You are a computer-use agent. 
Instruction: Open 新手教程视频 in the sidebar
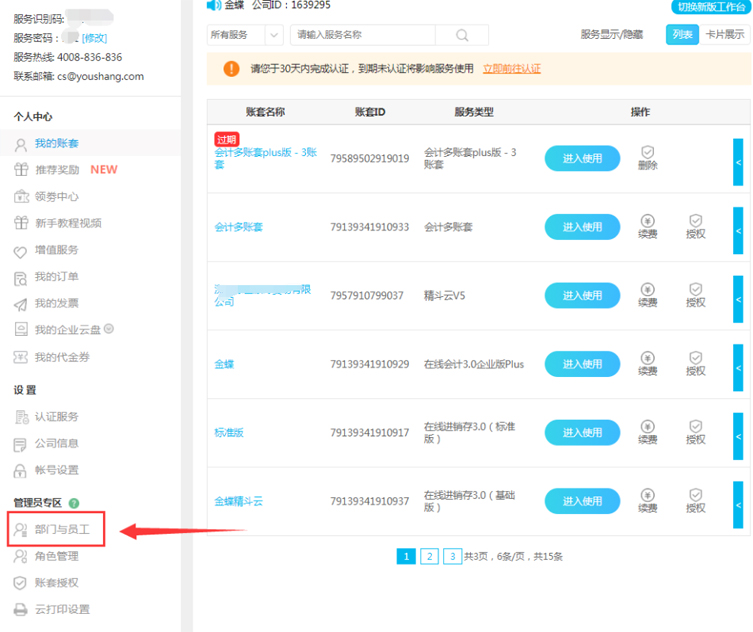(68, 223)
